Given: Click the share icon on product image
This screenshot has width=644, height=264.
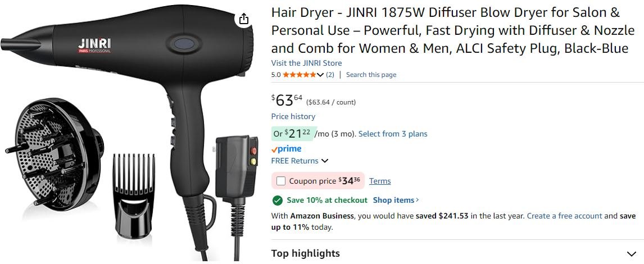Looking at the screenshot, I should (x=244, y=19).
